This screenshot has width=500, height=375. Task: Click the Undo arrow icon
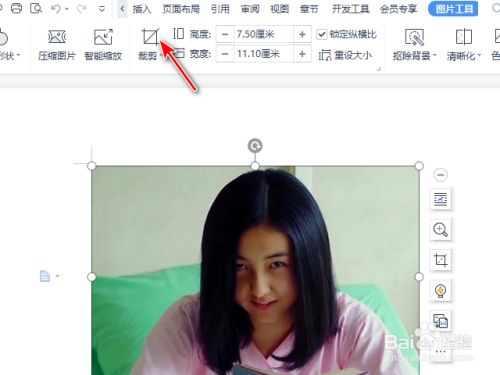point(56,9)
